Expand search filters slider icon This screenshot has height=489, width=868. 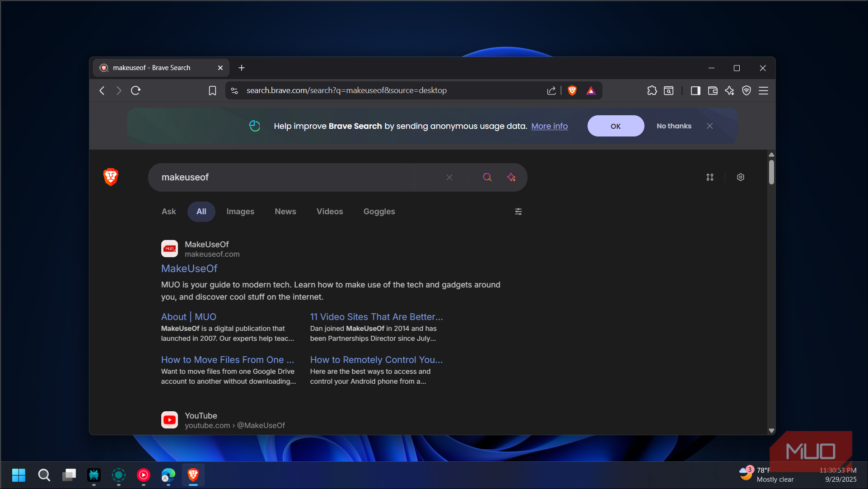pos(518,212)
